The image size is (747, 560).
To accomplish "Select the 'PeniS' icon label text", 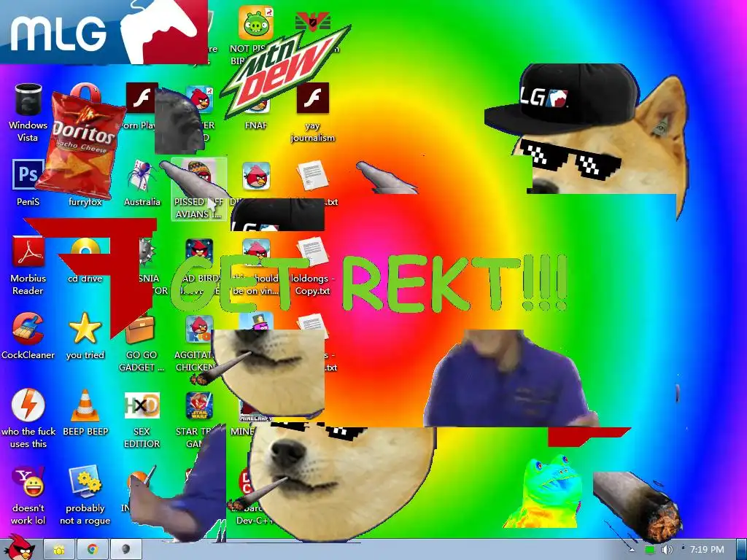I will [x=28, y=202].
